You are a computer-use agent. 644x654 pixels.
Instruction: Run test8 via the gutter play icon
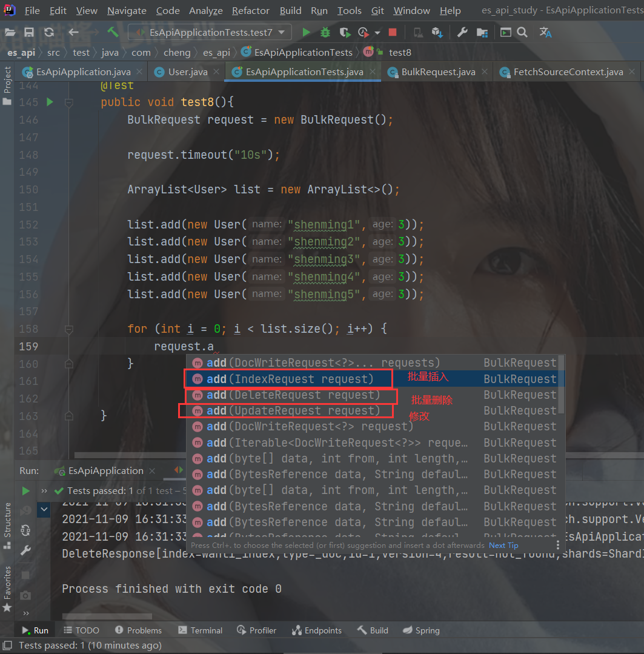click(x=50, y=102)
